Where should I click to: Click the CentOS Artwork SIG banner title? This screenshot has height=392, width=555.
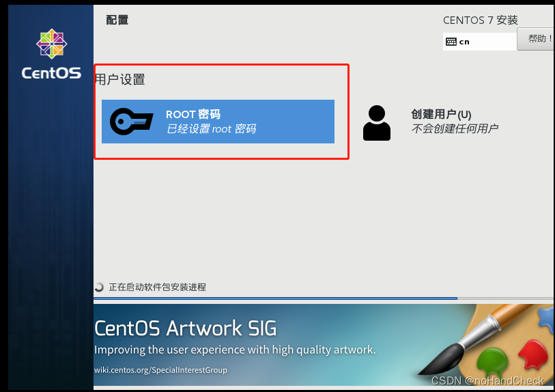coord(186,328)
